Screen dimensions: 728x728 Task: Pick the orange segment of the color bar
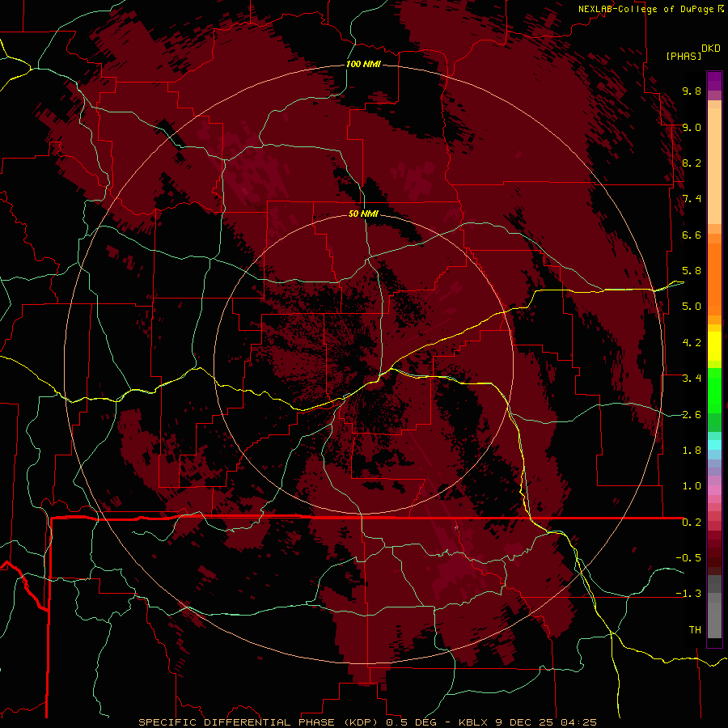click(714, 278)
